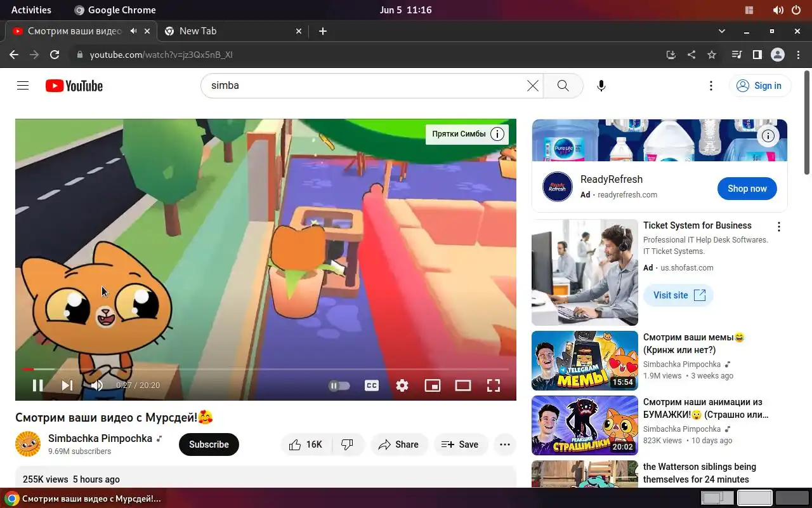Viewport: 812px width, 508px height.
Task: Subscribe to Simbachka Pimpochka
Action: click(209, 444)
